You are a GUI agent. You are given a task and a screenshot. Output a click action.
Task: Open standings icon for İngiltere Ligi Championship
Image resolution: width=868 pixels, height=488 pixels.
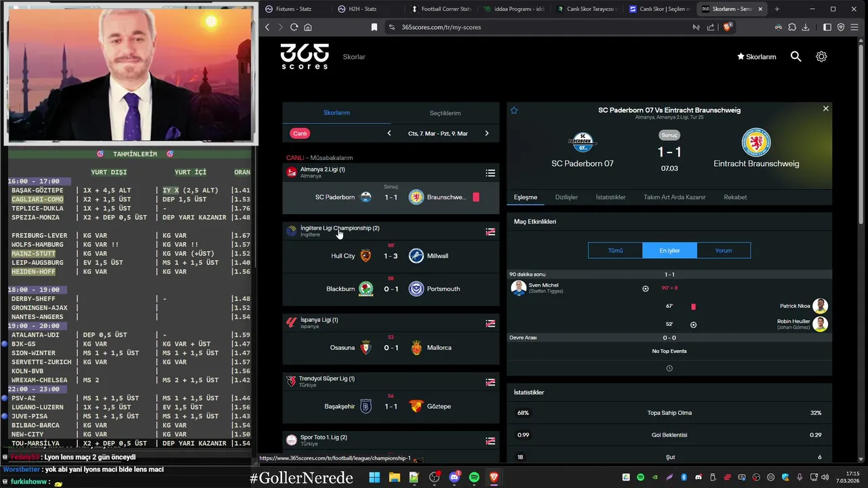click(x=490, y=232)
